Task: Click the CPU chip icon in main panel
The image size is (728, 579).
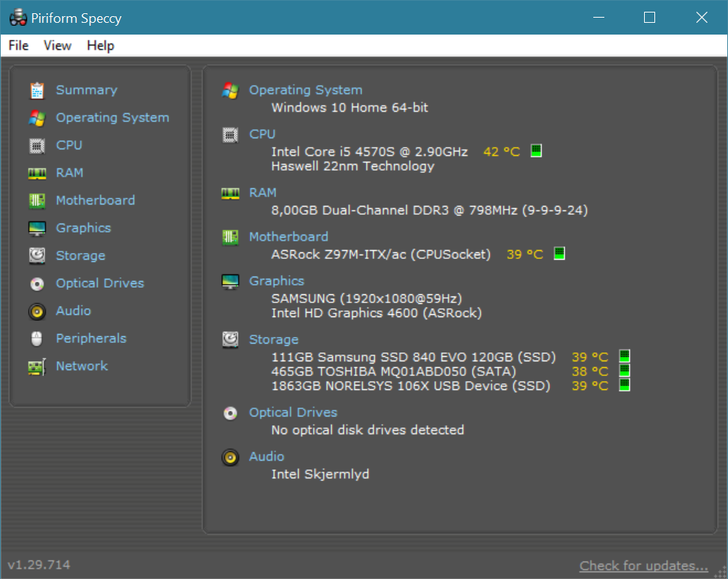Action: tap(230, 135)
